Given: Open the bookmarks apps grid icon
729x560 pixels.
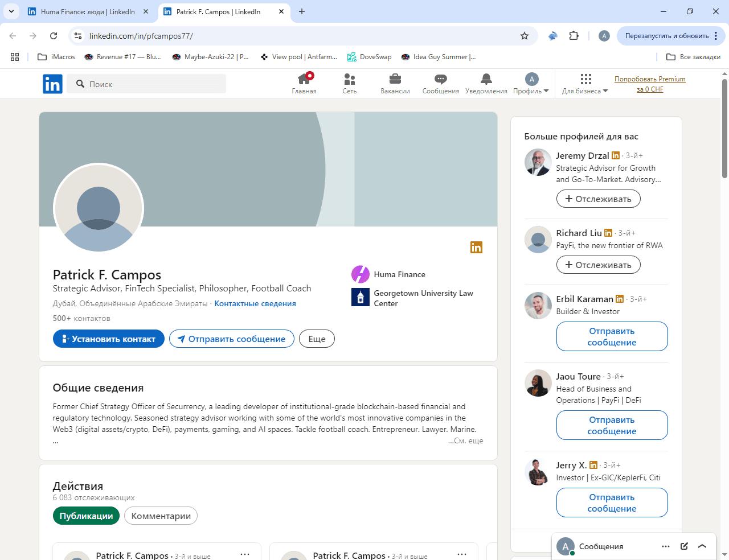Looking at the screenshot, I should (15, 57).
